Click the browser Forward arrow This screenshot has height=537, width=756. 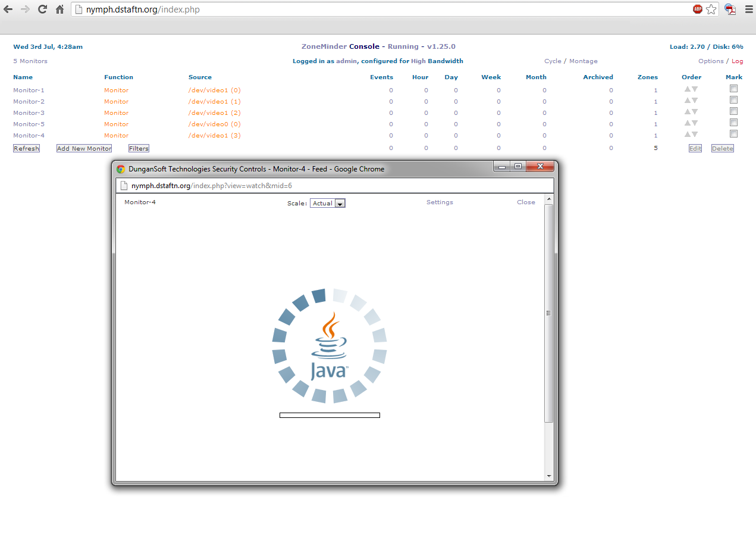point(25,9)
